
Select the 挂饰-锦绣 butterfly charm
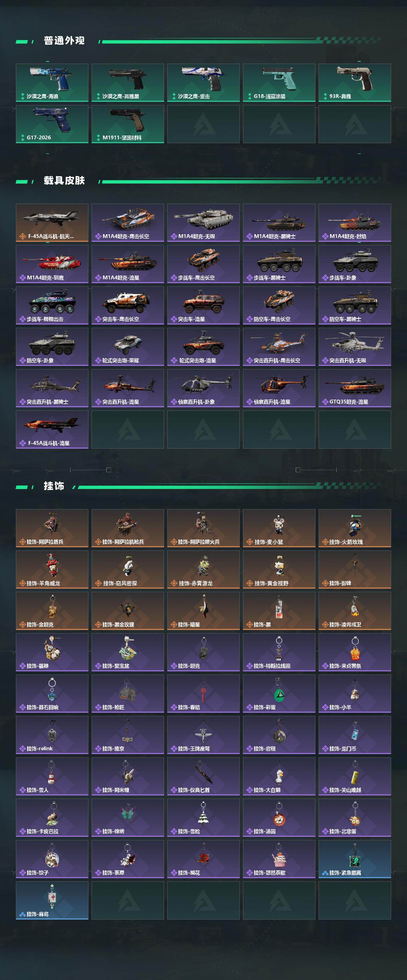click(x=128, y=817)
